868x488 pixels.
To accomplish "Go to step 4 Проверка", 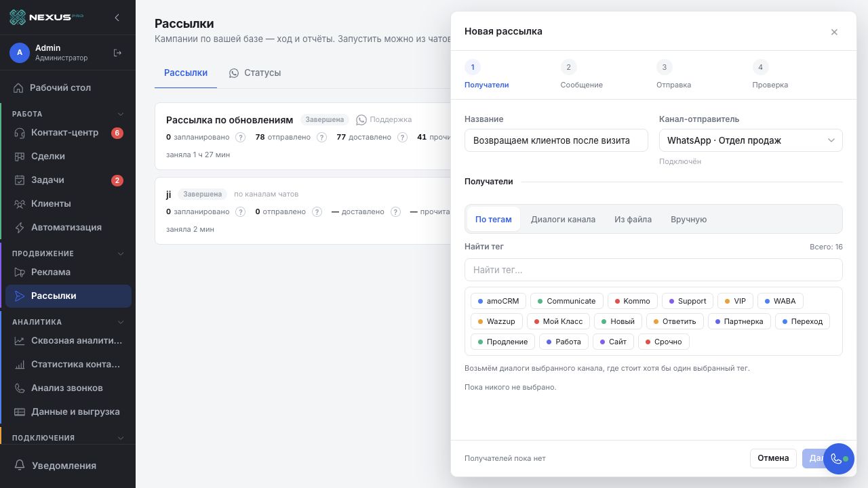I will [x=770, y=75].
